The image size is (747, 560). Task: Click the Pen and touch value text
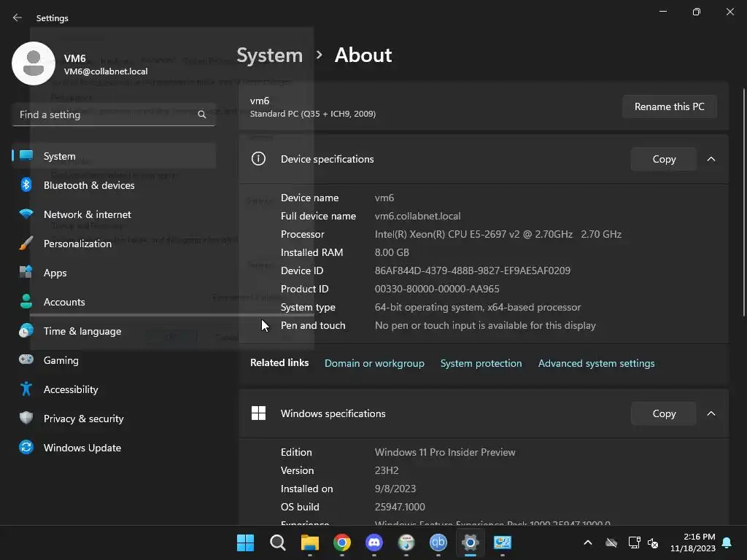point(485,325)
